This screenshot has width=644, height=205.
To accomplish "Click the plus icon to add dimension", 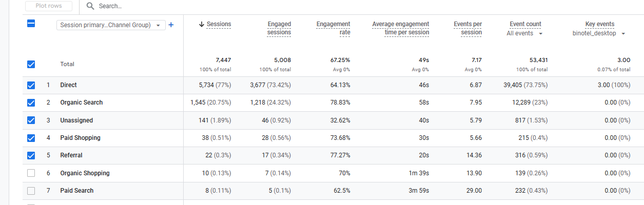I will (x=171, y=25).
